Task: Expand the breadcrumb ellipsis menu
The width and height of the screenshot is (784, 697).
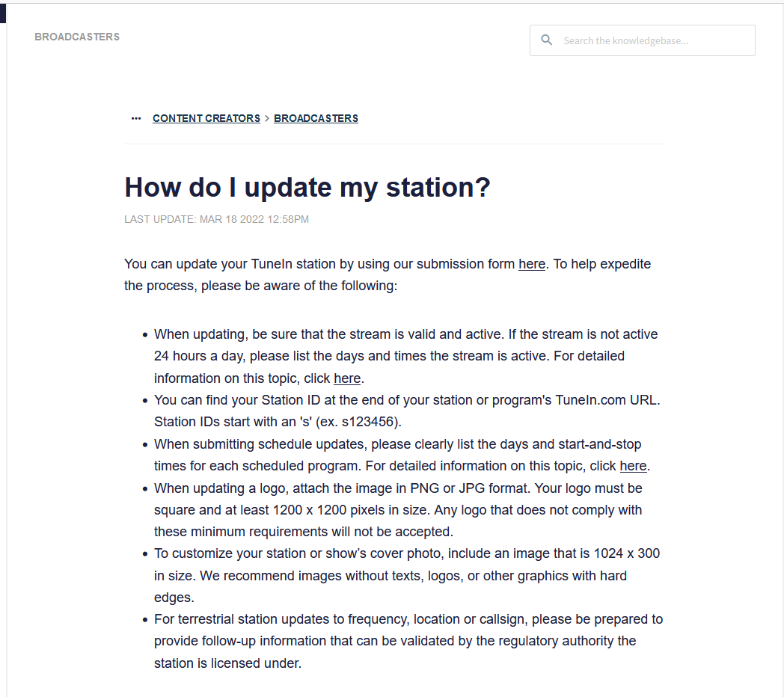Action: point(136,118)
